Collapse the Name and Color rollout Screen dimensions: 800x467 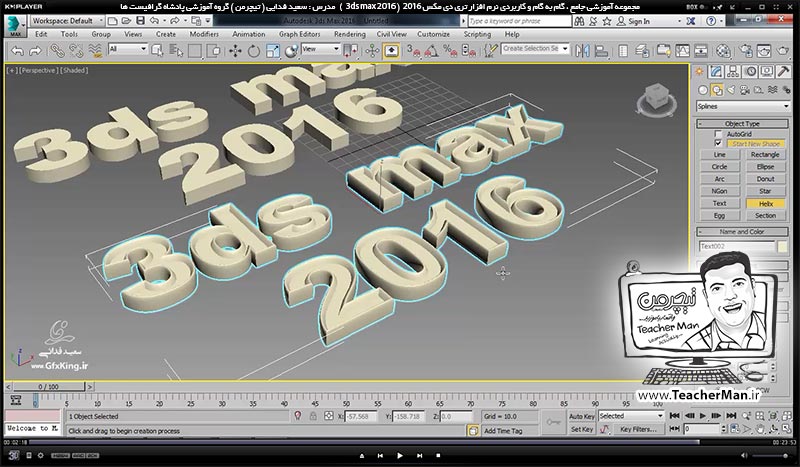click(742, 232)
